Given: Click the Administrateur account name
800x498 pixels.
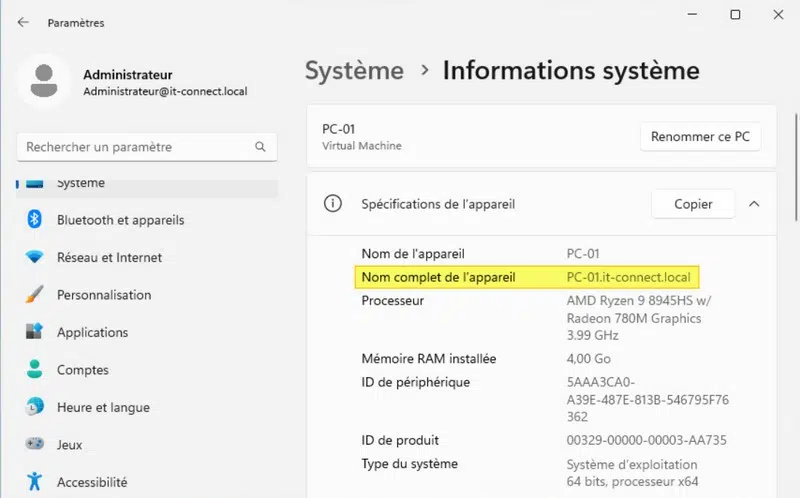Looking at the screenshot, I should (x=128, y=74).
